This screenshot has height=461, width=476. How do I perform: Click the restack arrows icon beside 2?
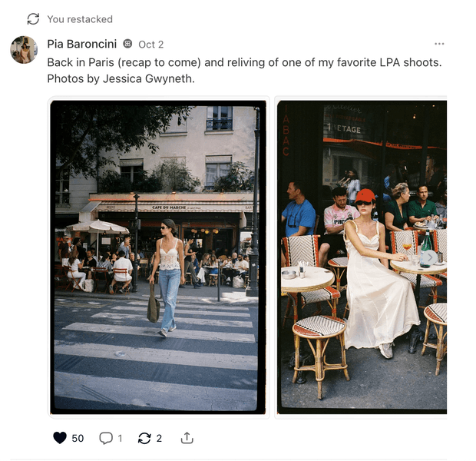point(144,438)
